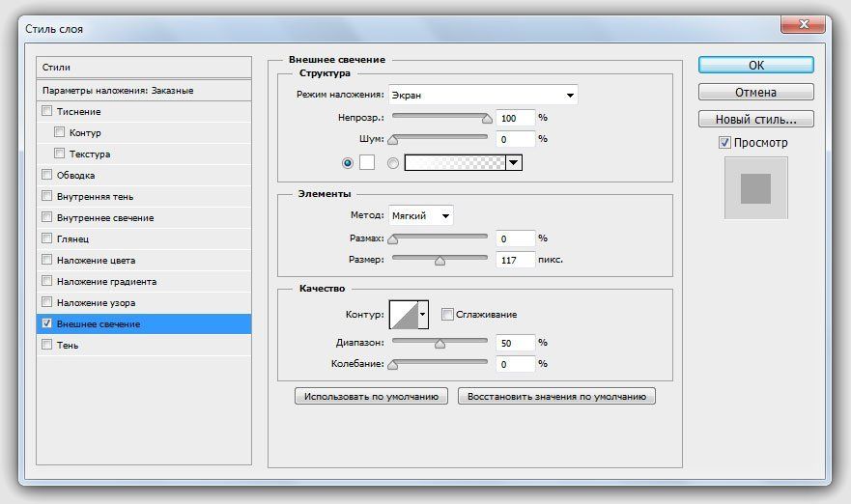This screenshot has height=504, width=851.
Task: Click the Отмена button
Action: tap(756, 93)
